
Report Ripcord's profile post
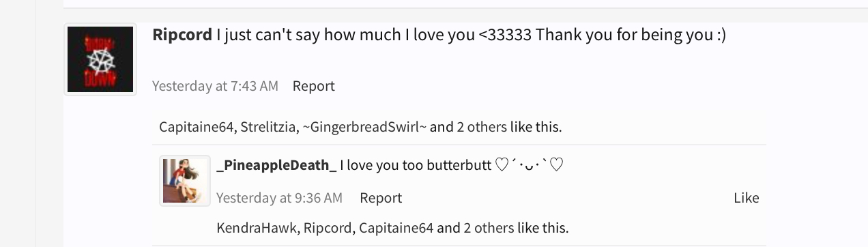click(x=313, y=86)
